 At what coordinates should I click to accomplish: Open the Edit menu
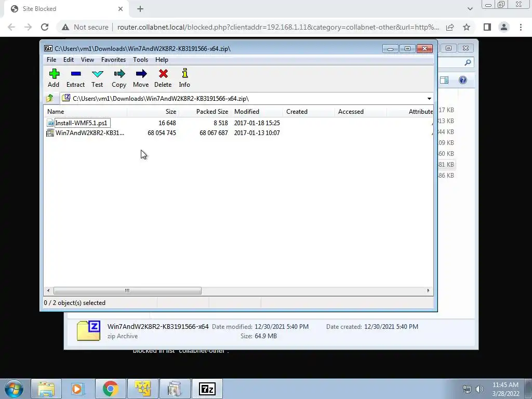tap(69, 60)
